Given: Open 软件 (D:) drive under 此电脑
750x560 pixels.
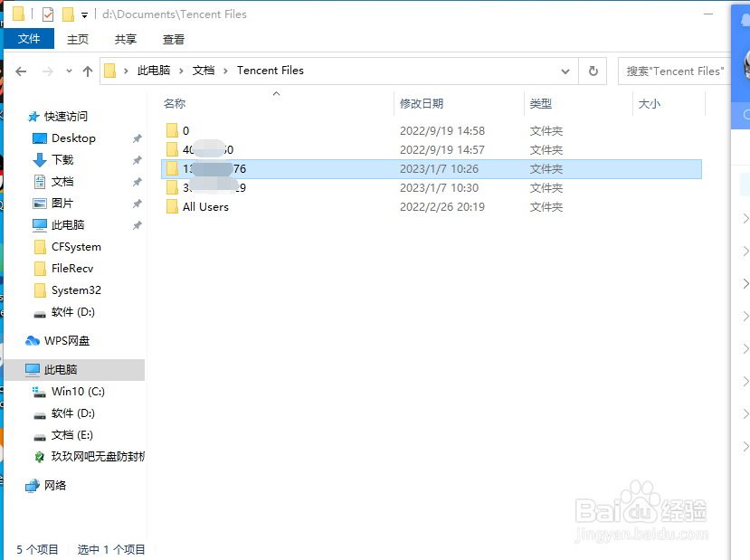Looking at the screenshot, I should coord(72,413).
